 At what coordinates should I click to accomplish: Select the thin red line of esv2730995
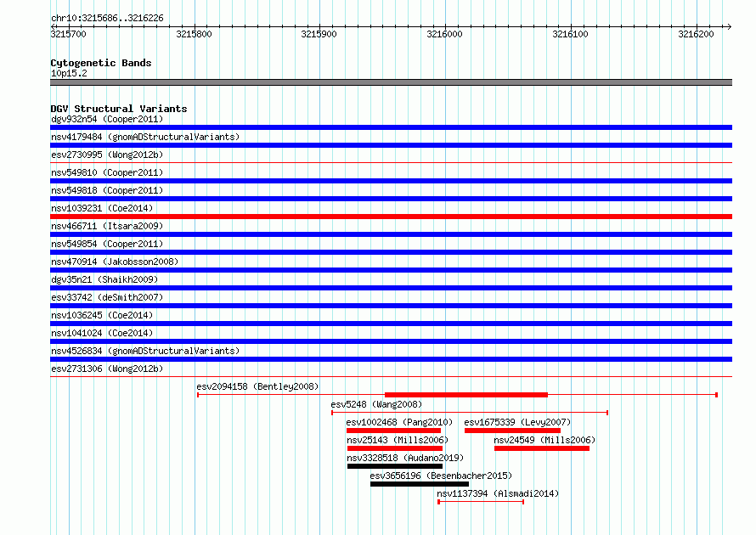click(391, 163)
